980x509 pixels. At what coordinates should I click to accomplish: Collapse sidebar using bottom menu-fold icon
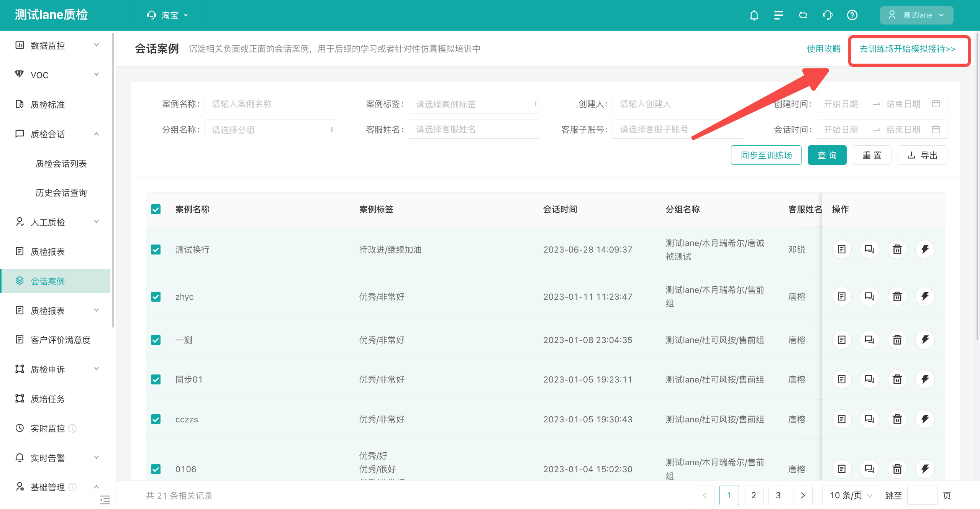[105, 499]
